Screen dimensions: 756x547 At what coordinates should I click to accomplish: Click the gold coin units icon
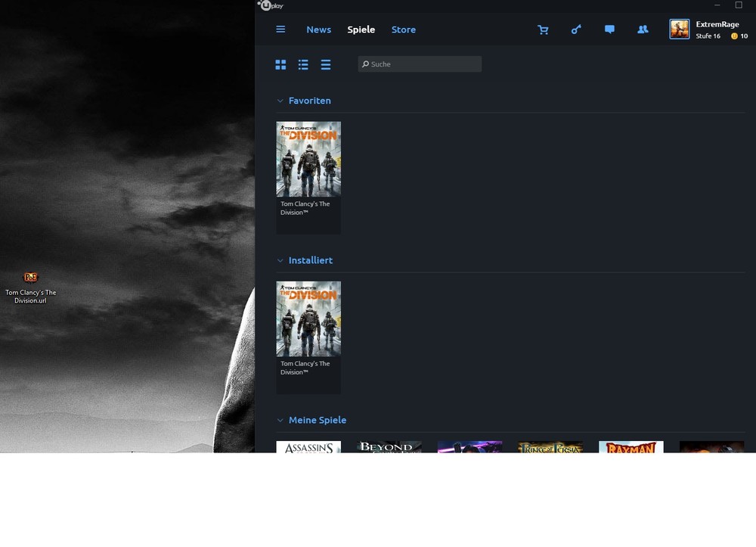point(734,36)
